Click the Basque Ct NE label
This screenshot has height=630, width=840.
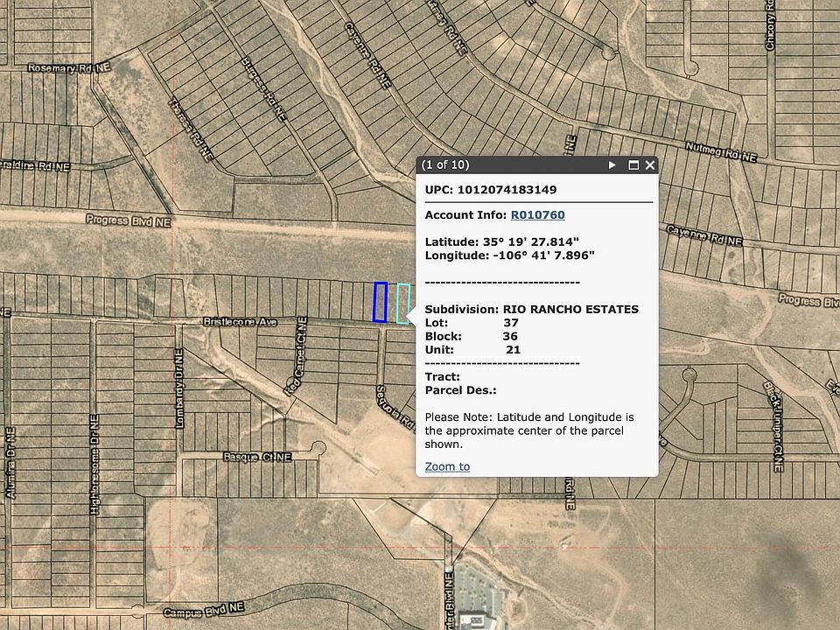click(256, 457)
